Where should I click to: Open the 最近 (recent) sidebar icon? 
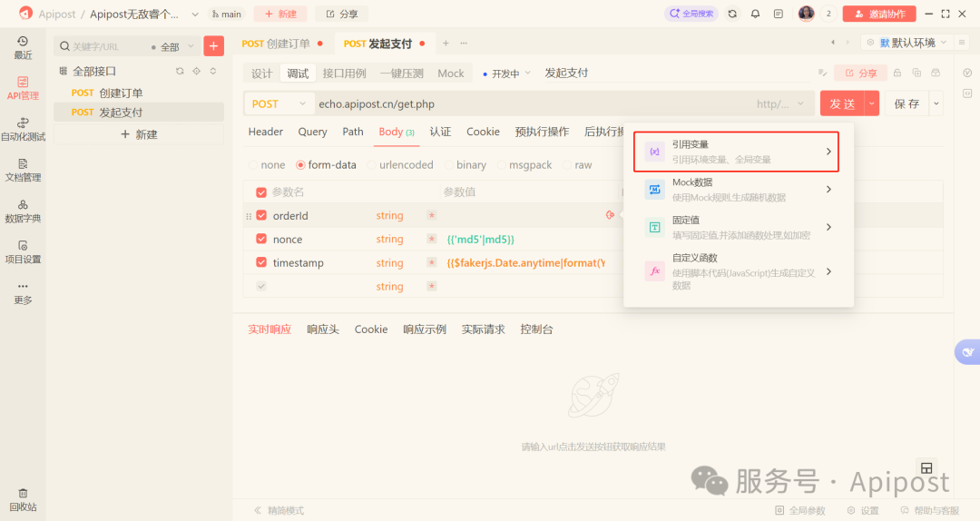click(23, 47)
